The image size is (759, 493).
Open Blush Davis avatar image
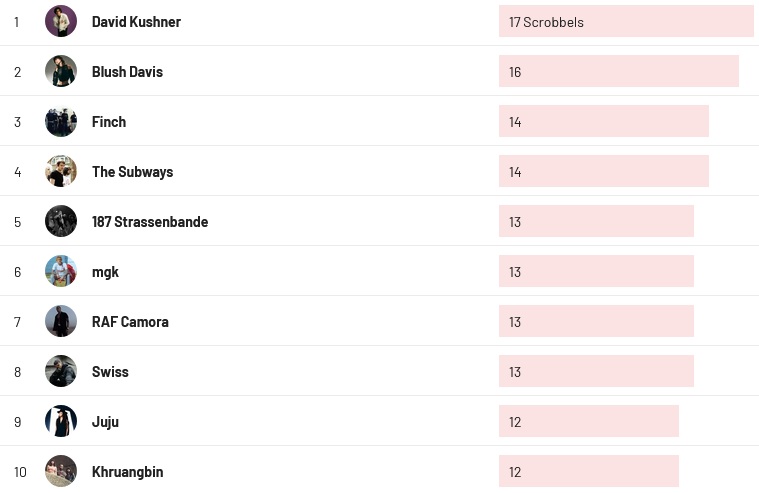61,71
